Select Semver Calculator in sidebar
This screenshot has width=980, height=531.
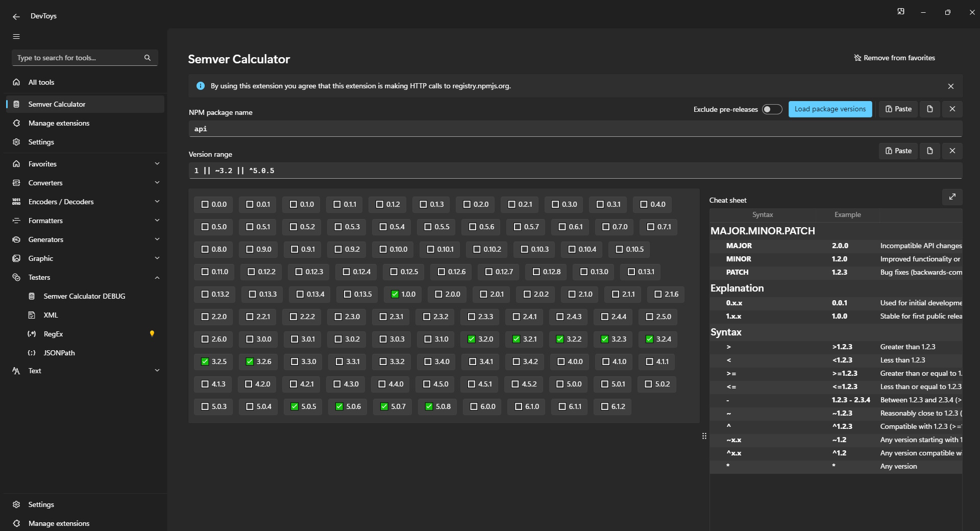pyautogui.click(x=85, y=104)
